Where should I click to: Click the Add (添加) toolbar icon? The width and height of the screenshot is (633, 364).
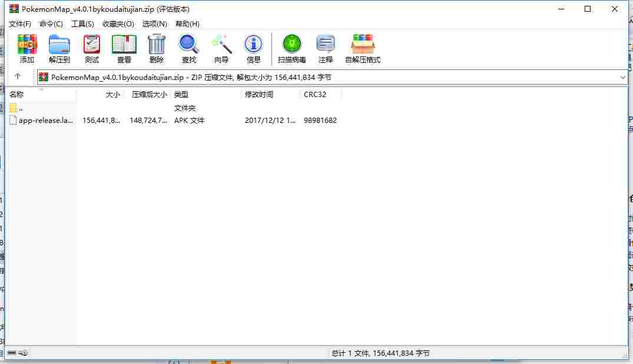[27, 49]
